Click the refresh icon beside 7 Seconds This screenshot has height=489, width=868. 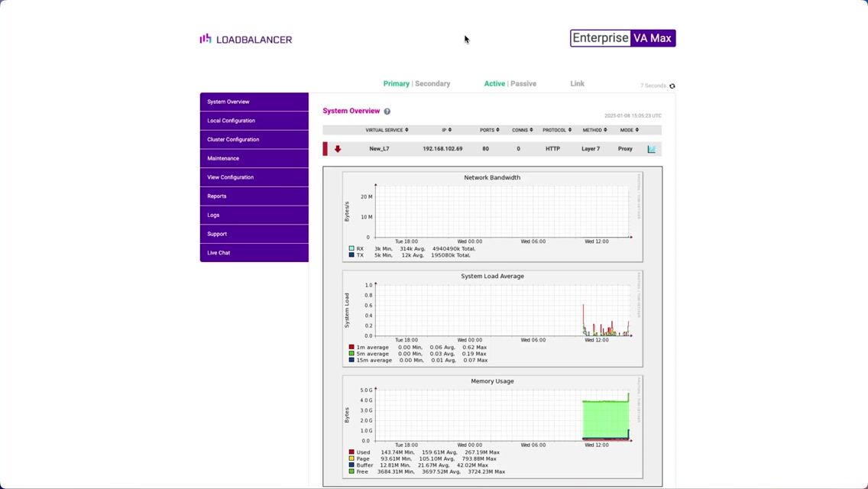tap(672, 86)
